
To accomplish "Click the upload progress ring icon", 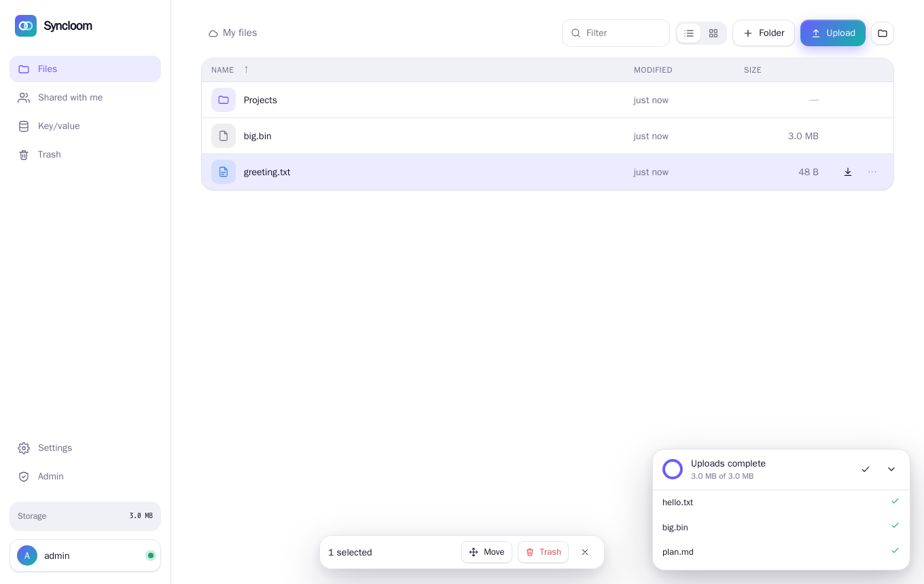I will click(673, 469).
